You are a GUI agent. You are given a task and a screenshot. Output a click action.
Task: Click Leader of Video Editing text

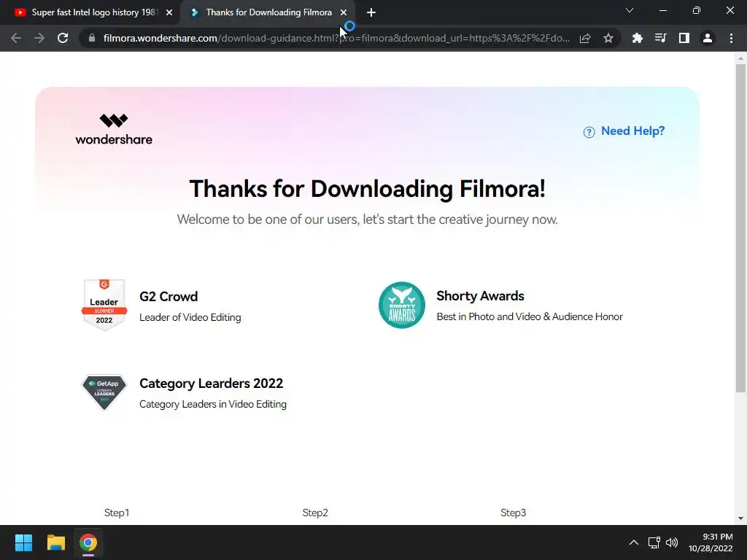[x=190, y=318]
